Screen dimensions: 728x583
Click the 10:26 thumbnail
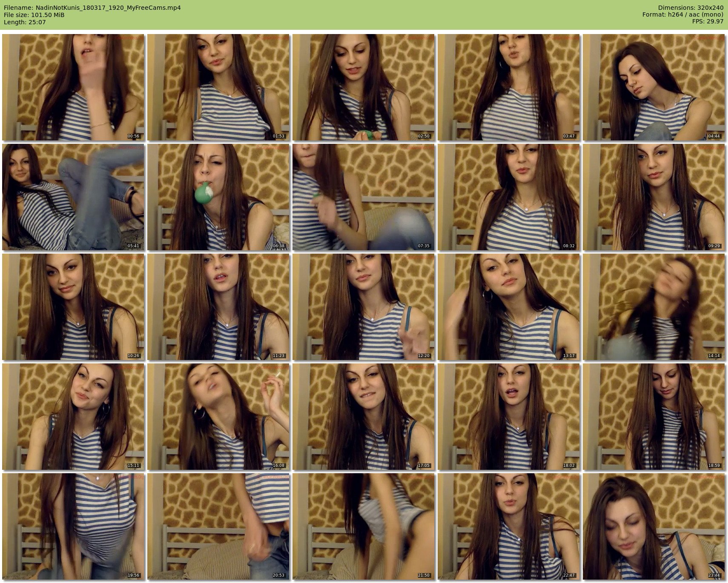click(x=73, y=307)
